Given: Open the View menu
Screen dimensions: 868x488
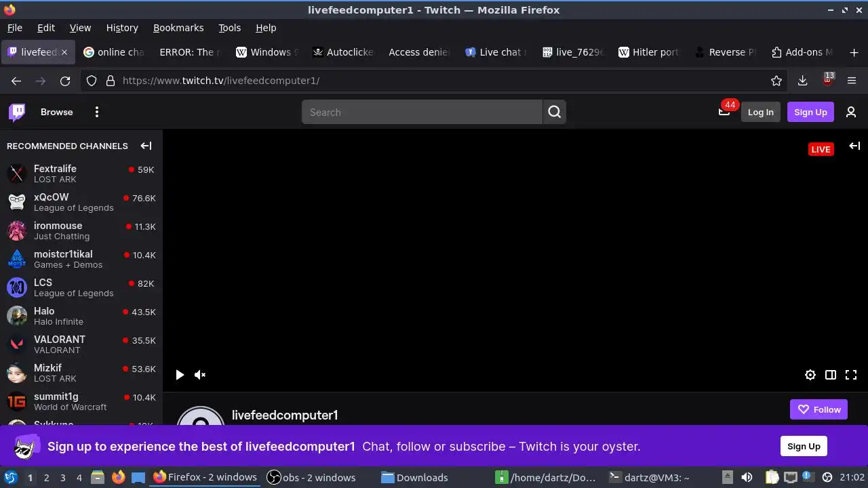Looking at the screenshot, I should pyautogui.click(x=80, y=28).
